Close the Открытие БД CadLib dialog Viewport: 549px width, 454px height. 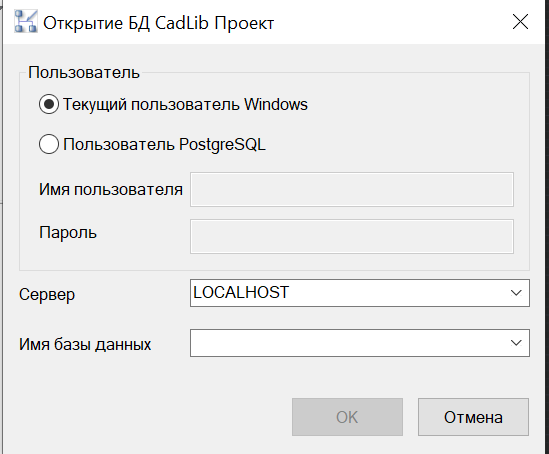click(520, 22)
